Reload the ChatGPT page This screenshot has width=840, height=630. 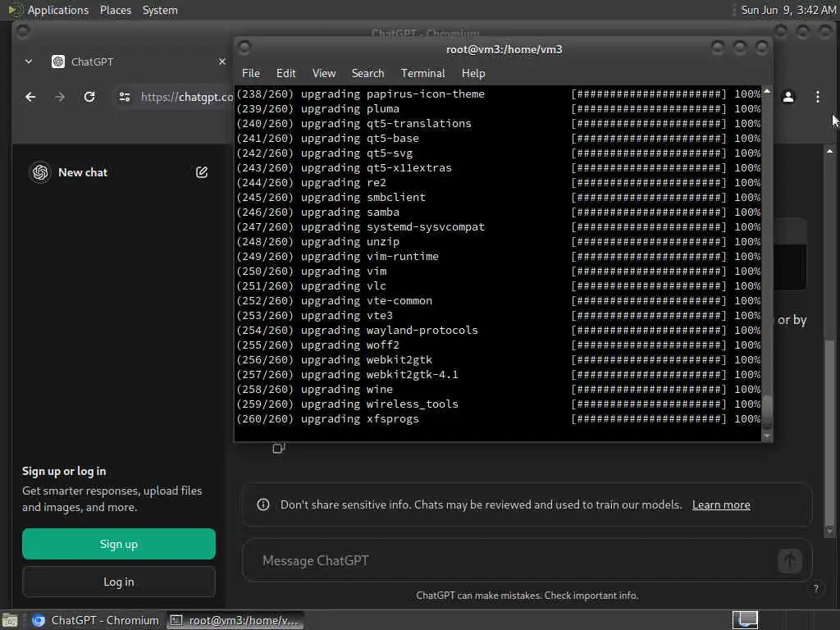(89, 97)
